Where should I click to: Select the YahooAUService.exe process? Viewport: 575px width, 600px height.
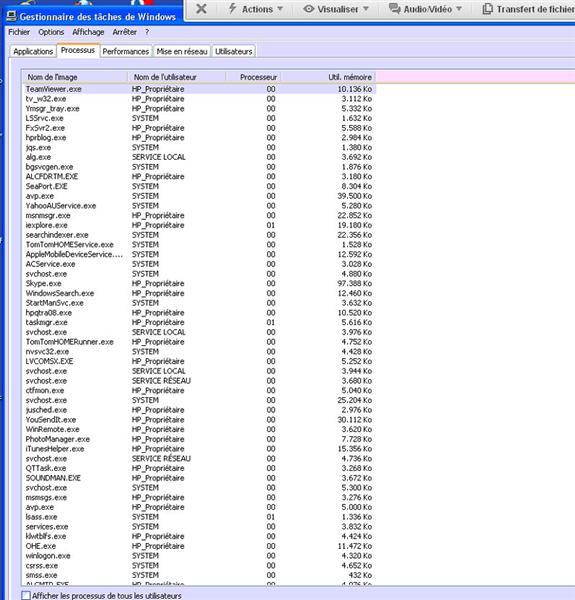tap(199, 206)
